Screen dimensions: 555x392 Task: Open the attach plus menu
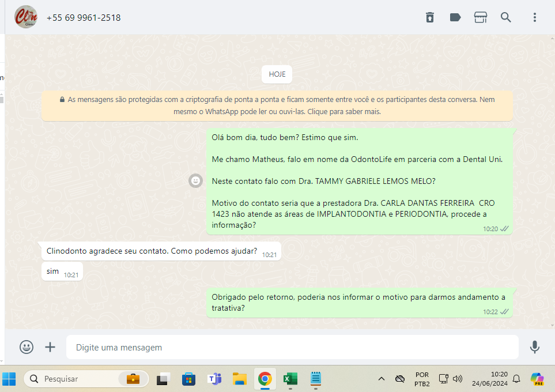coord(50,347)
